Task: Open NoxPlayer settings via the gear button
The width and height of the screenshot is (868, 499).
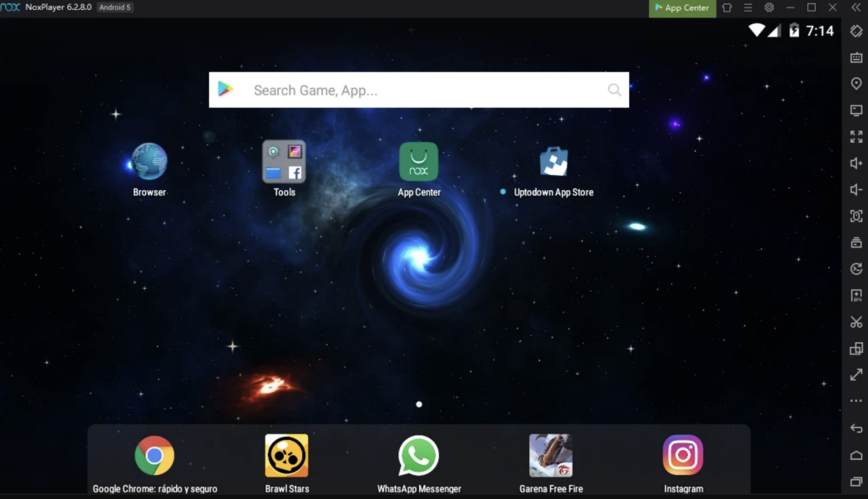Action: pyautogui.click(x=769, y=7)
